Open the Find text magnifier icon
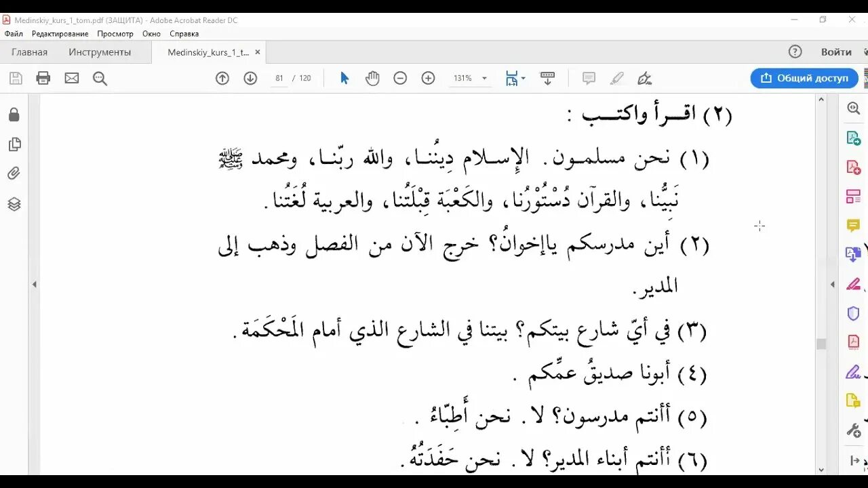Image resolution: width=868 pixels, height=488 pixels. coord(100,79)
